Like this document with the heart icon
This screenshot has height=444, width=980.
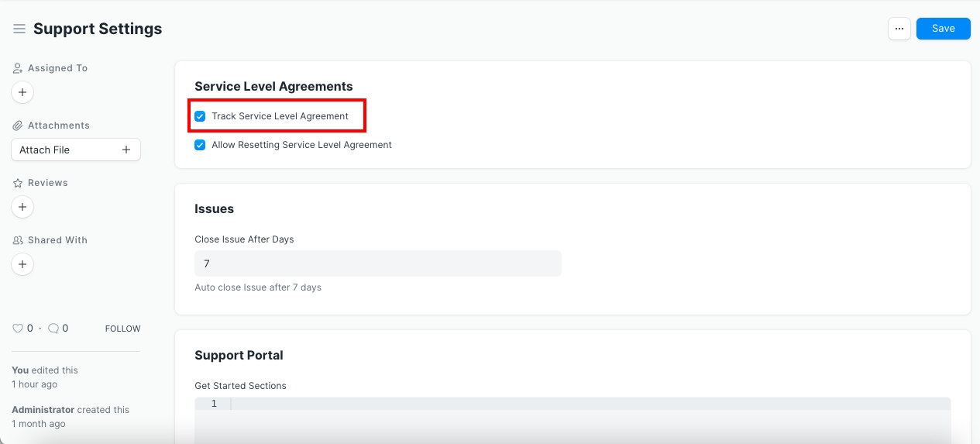pos(18,329)
